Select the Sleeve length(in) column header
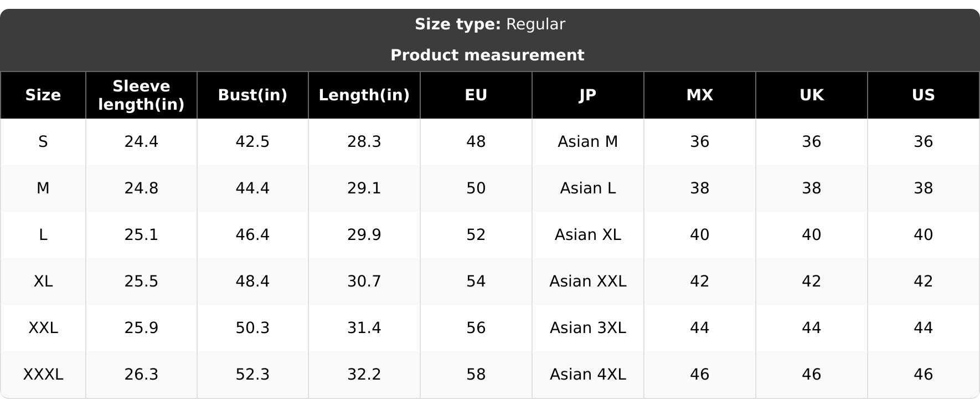 [x=141, y=95]
